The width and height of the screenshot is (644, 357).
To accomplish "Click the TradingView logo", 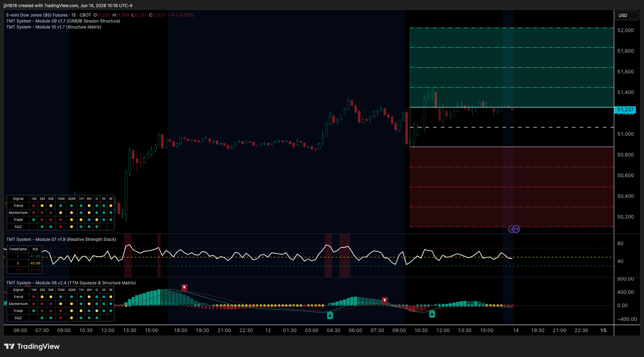I will pyautogui.click(x=32, y=347).
